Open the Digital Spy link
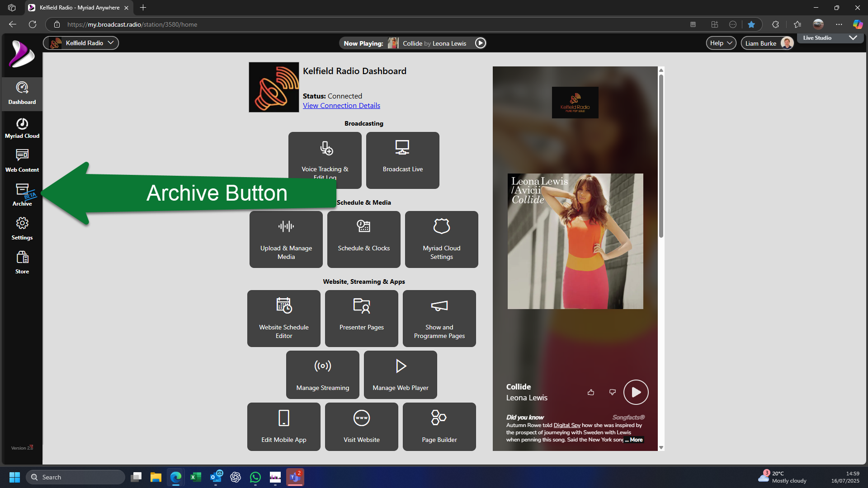This screenshot has width=868, height=488. (x=567, y=425)
